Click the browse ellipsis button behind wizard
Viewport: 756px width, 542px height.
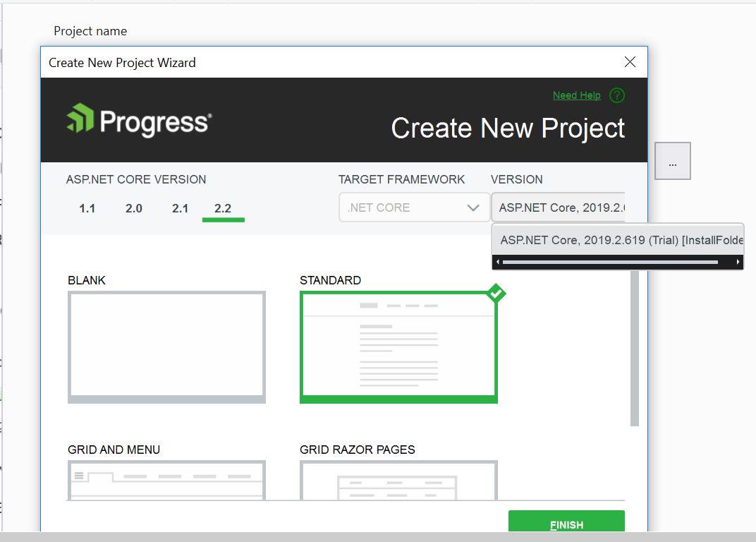[x=673, y=161]
